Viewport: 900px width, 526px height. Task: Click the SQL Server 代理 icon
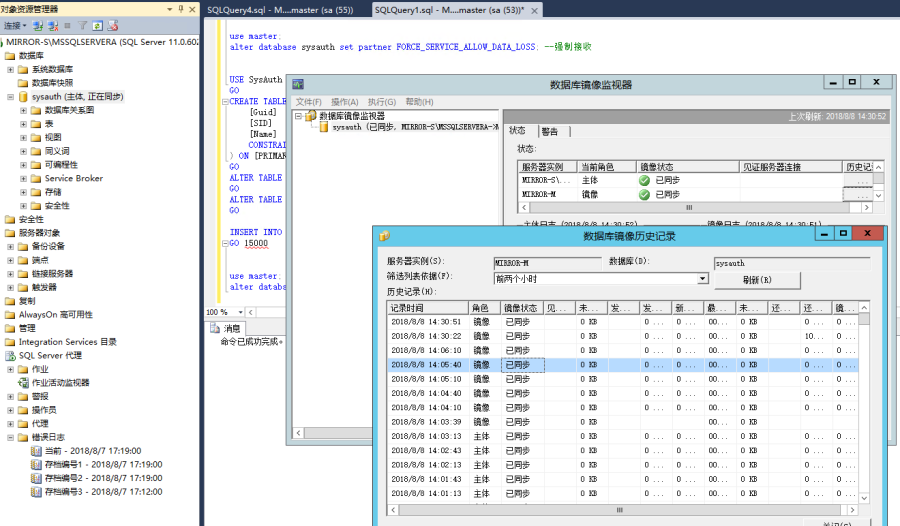point(10,355)
